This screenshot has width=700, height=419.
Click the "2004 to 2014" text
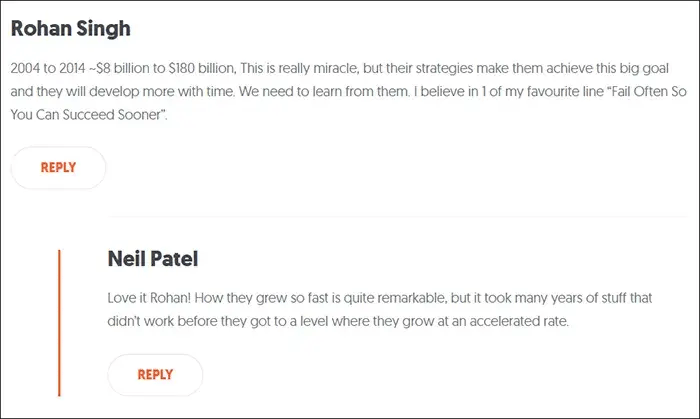(48, 68)
